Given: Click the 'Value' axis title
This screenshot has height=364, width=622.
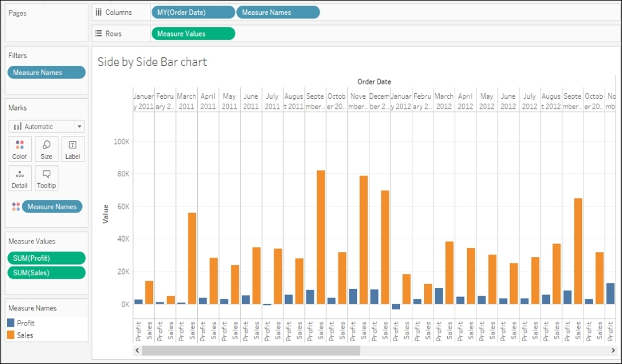Looking at the screenshot, I should [x=106, y=214].
